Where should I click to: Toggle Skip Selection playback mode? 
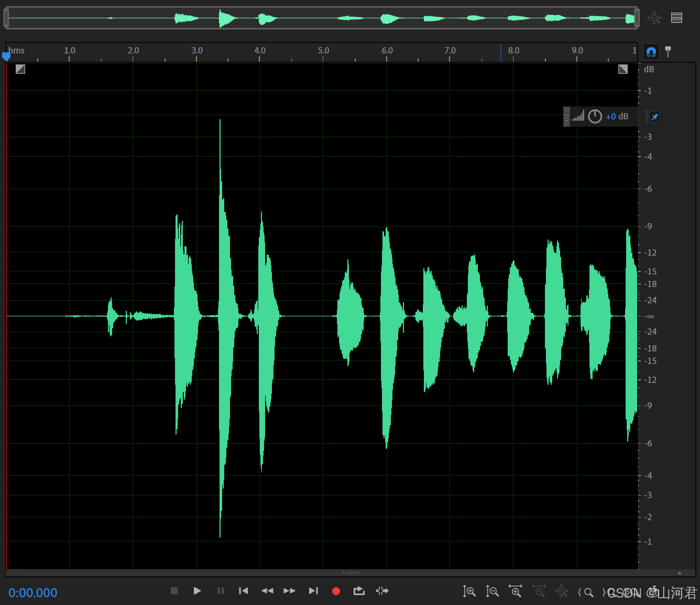pos(382,591)
